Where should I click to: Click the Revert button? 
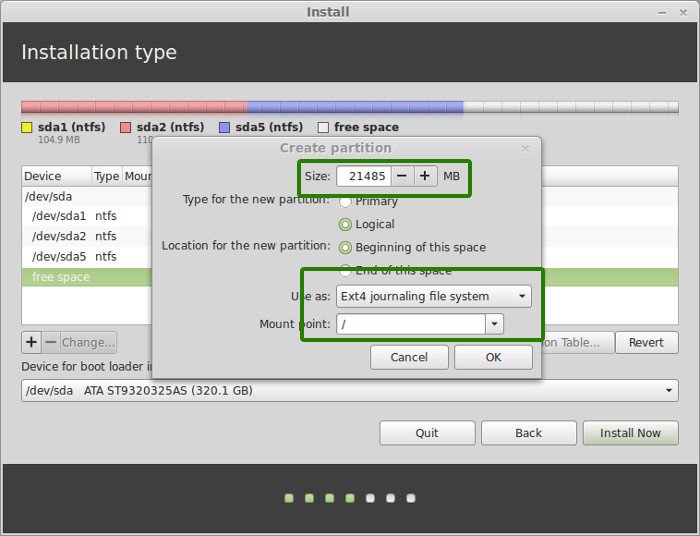click(x=646, y=342)
